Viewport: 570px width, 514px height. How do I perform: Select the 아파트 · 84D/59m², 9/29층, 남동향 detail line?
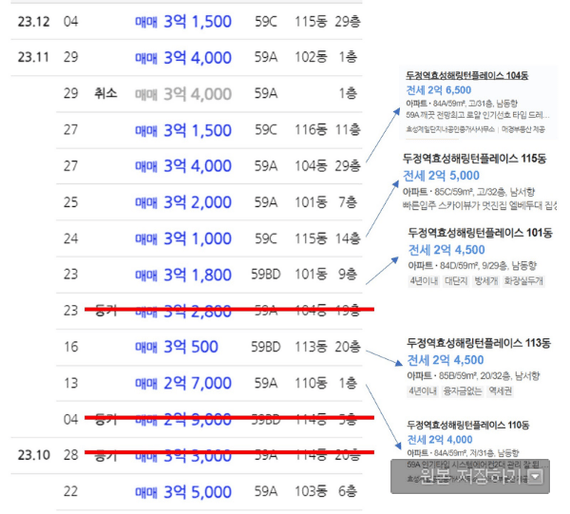point(472,266)
